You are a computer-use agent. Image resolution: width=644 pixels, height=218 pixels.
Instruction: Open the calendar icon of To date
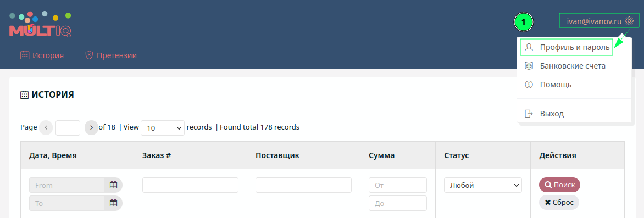click(x=113, y=203)
